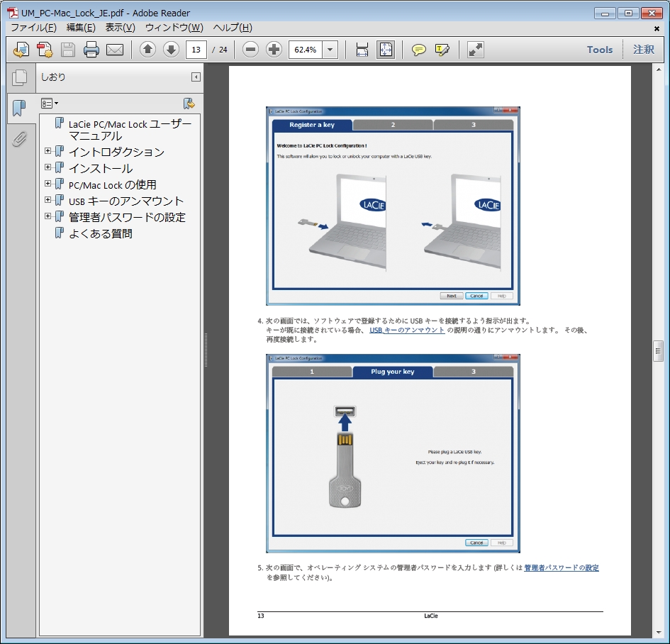The height and width of the screenshot is (644, 670).
Task: Open the zoom level dropdown
Action: (330, 50)
